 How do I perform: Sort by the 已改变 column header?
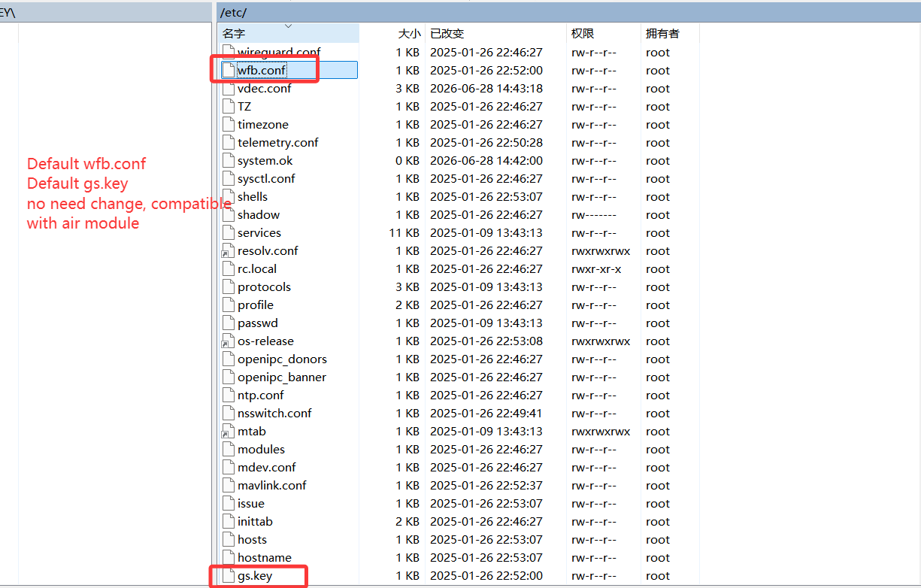tap(495, 33)
